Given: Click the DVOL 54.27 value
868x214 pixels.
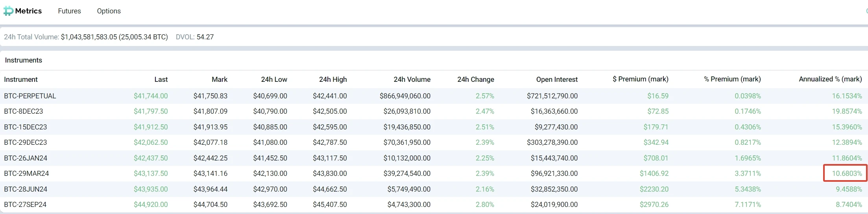Looking at the screenshot, I should click(205, 37).
